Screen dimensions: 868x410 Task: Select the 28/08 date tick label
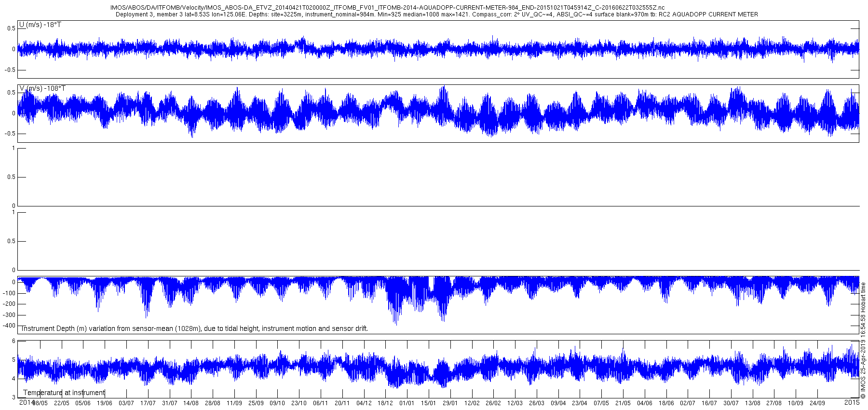pyautogui.click(x=213, y=403)
